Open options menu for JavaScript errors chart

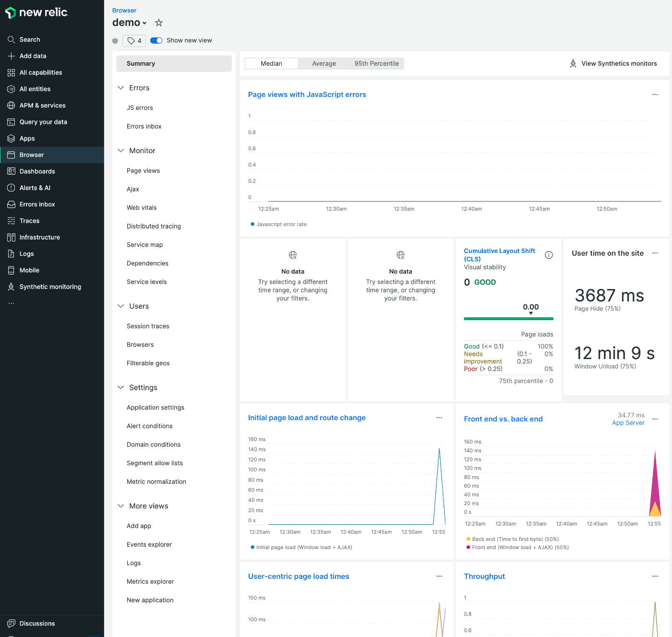pos(655,95)
